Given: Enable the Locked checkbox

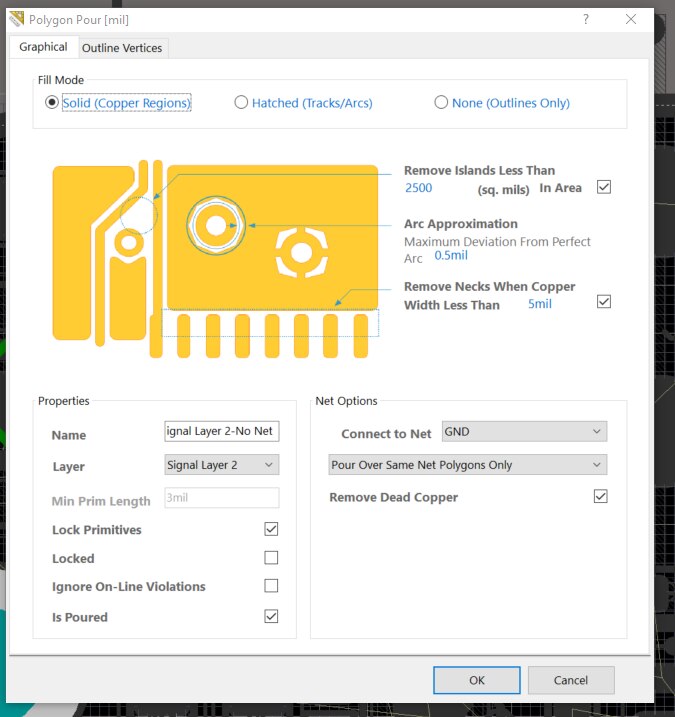Looking at the screenshot, I should pyautogui.click(x=271, y=558).
